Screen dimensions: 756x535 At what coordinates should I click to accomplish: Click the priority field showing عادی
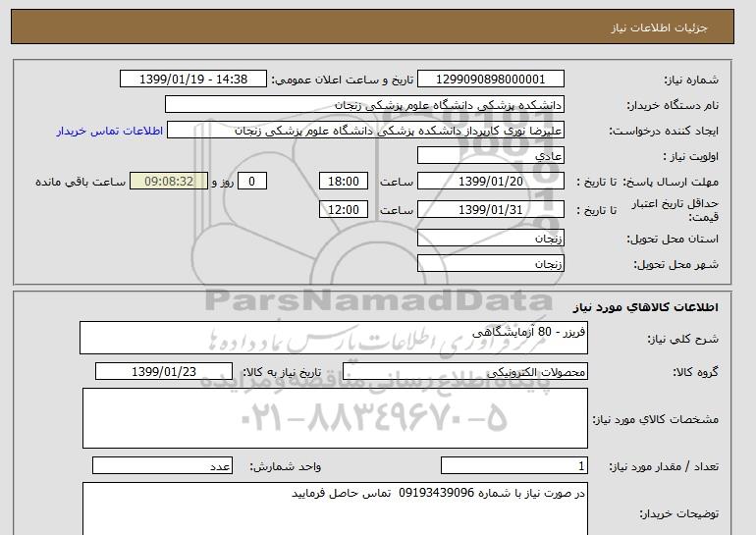click(490, 156)
